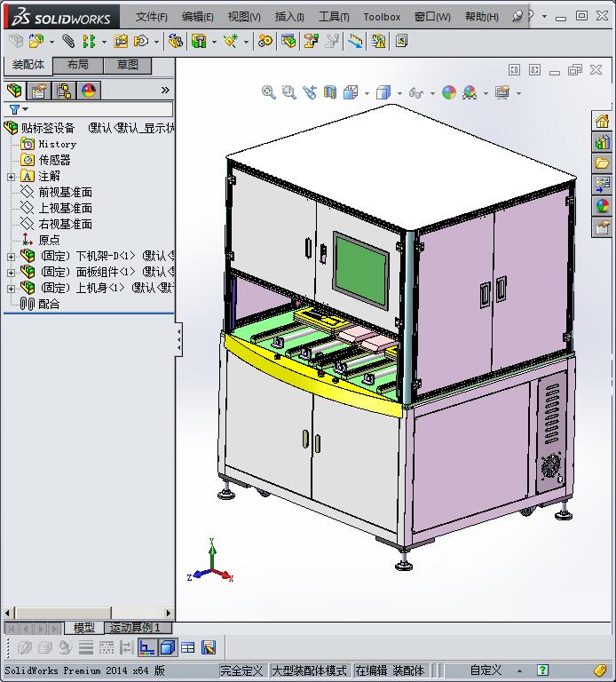Open File Explorer folder task pane icon

point(602,163)
